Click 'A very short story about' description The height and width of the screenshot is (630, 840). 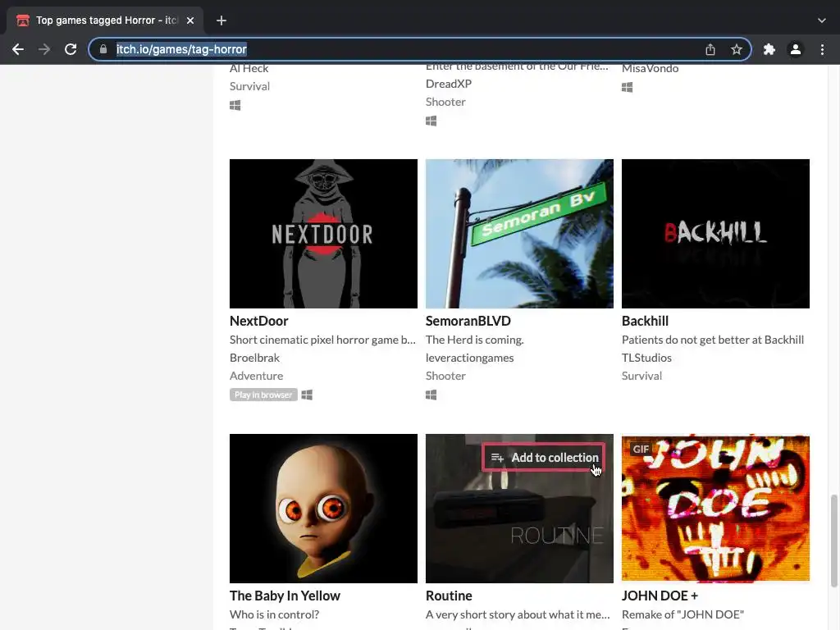(518, 614)
